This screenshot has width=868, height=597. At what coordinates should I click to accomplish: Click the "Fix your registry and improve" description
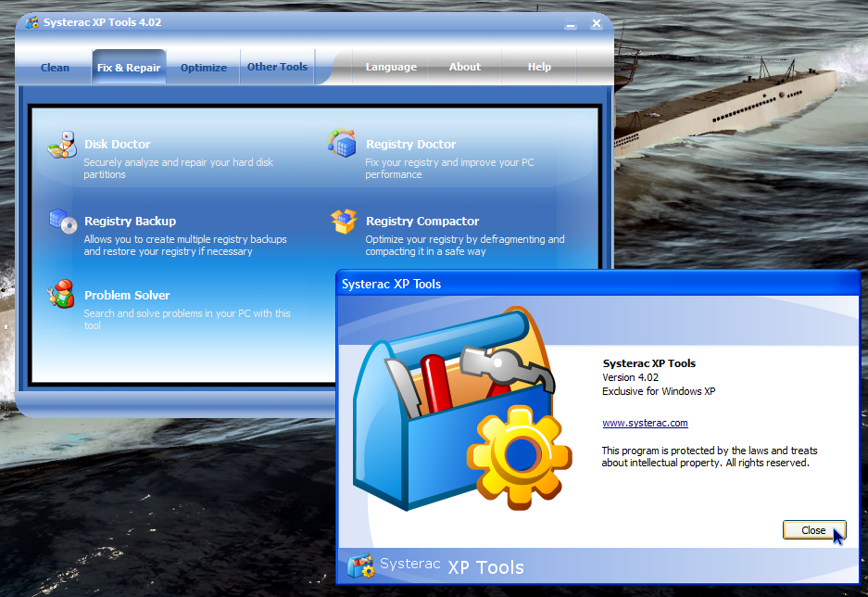(x=449, y=169)
